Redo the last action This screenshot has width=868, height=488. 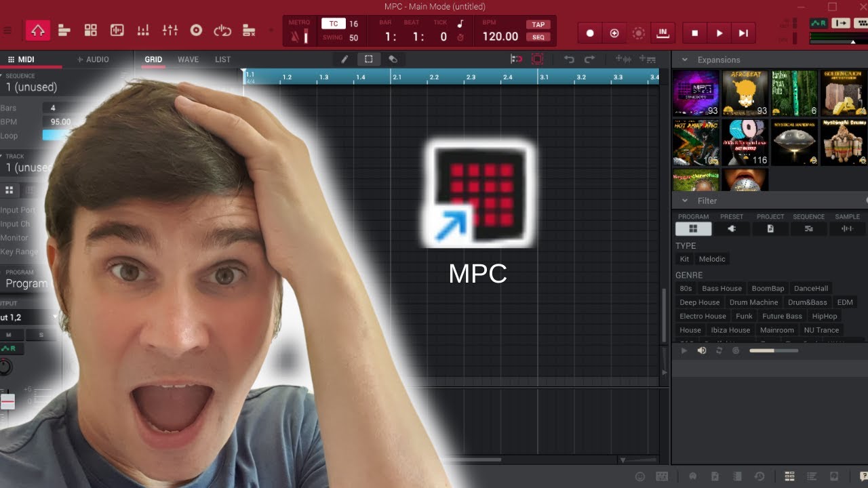click(589, 59)
